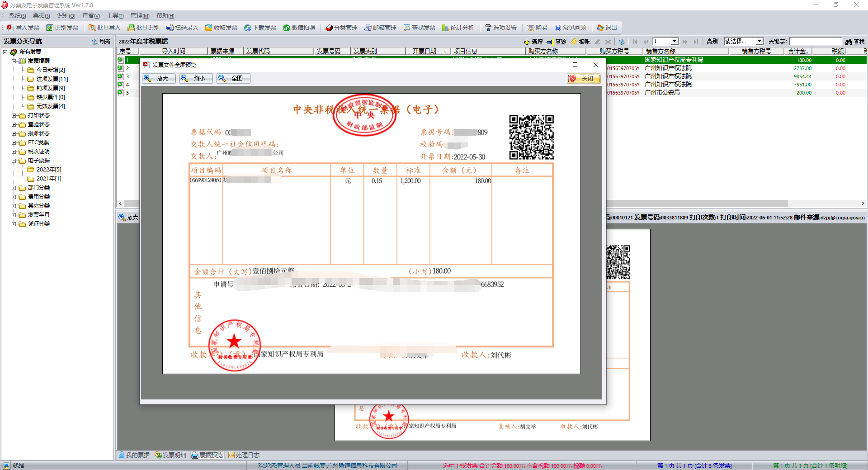Open the 帮助 menu
Viewport: 868px width, 470px height.
pos(165,16)
